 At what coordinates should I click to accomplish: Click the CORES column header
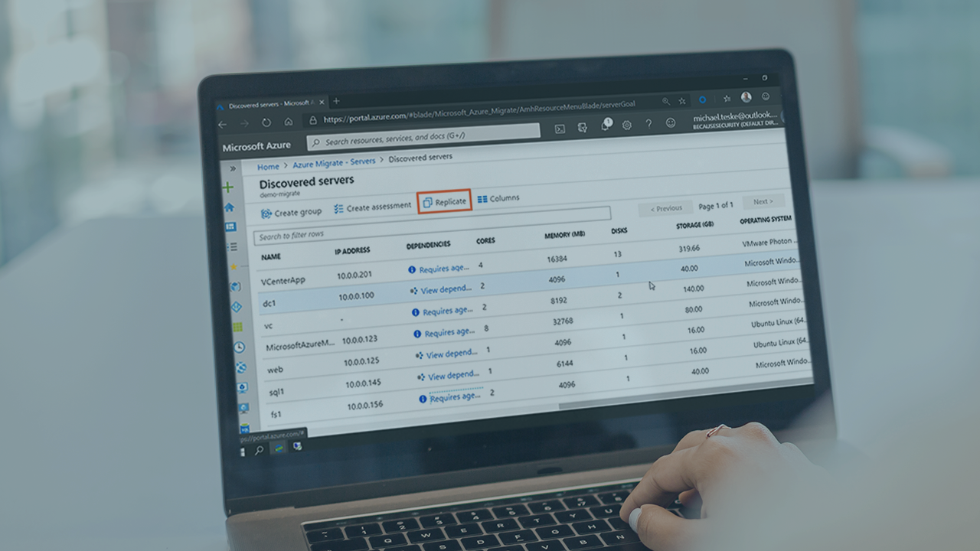pyautogui.click(x=485, y=241)
